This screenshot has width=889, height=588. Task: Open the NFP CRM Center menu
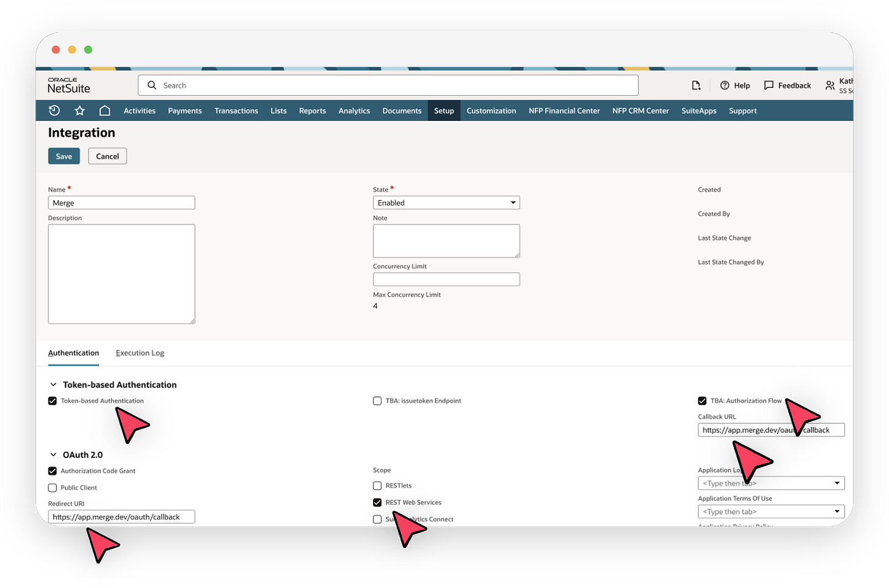640,111
